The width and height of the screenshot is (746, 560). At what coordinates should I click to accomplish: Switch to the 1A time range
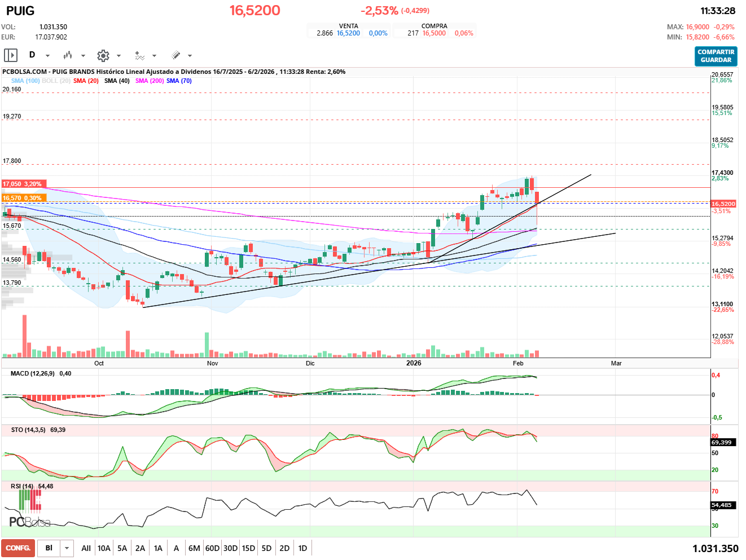click(x=158, y=548)
